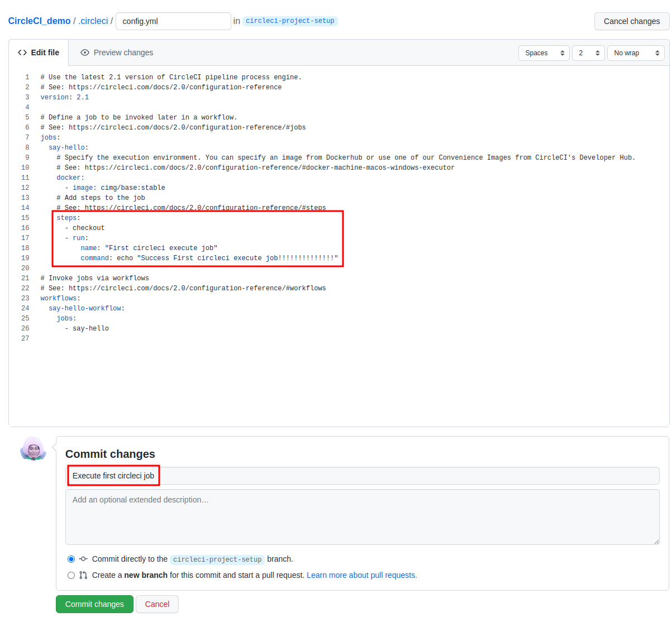Click the Cancel changes button
672x627 pixels.
(632, 21)
